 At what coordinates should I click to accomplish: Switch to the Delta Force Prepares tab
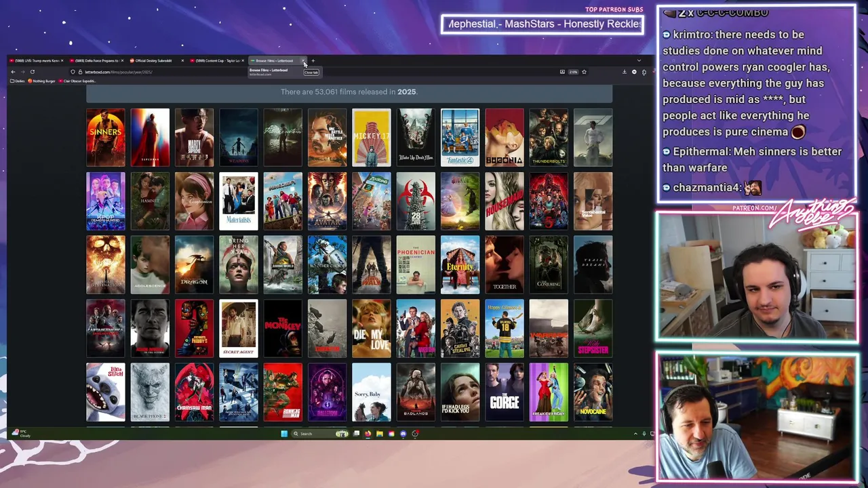pos(96,61)
